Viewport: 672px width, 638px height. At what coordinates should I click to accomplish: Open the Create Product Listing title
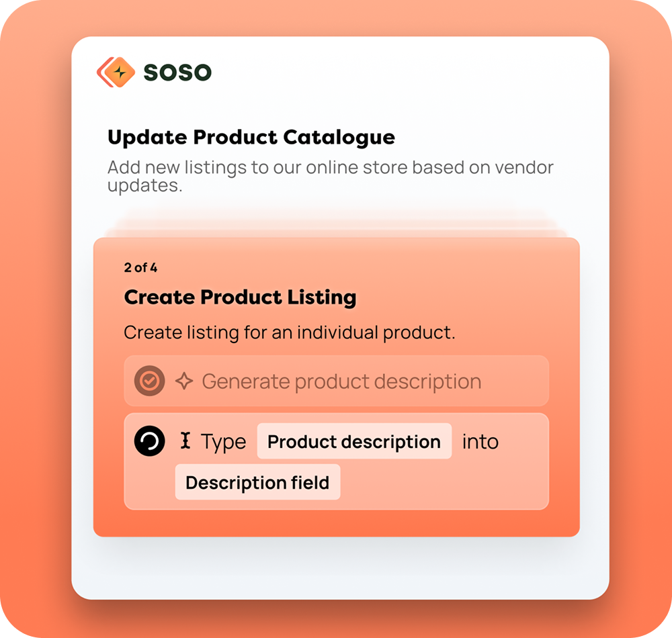(240, 297)
